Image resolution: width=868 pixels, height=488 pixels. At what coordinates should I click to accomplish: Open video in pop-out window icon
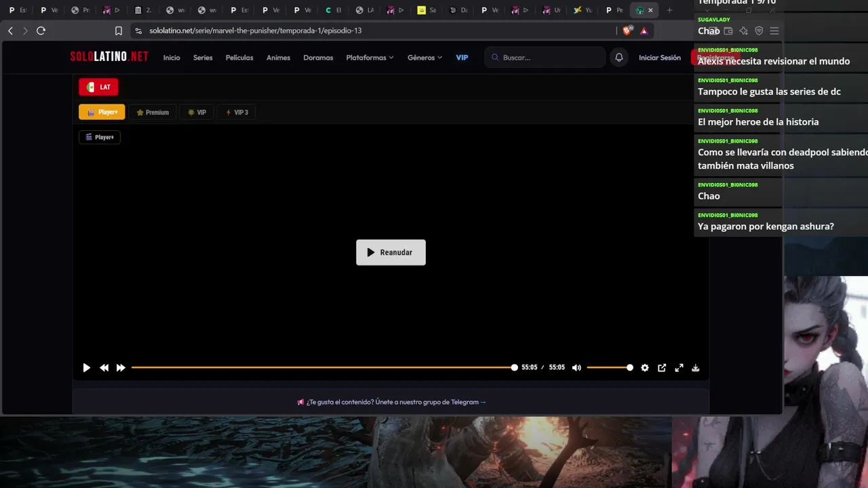(662, 367)
